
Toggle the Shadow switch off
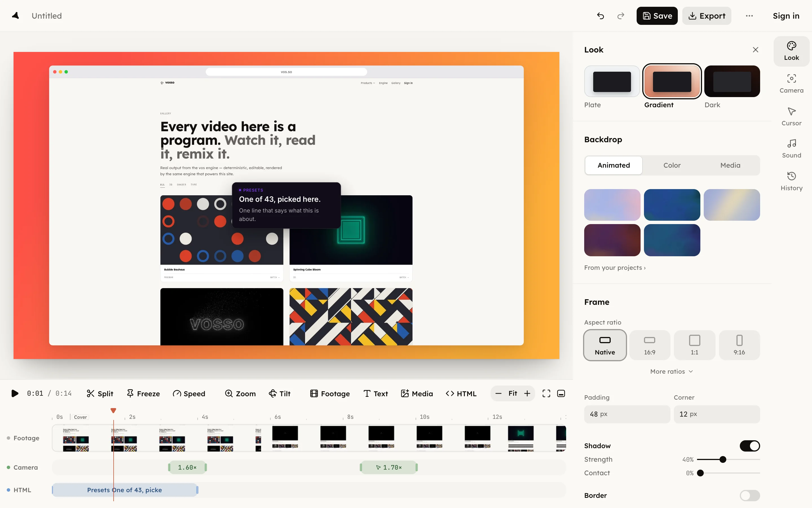[x=750, y=446]
